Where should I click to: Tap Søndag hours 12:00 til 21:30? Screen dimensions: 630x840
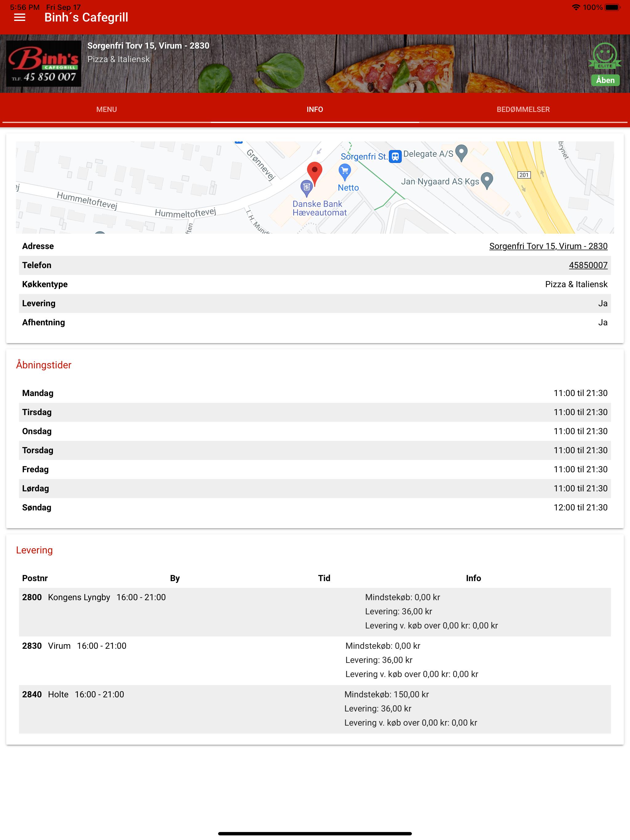click(x=580, y=507)
